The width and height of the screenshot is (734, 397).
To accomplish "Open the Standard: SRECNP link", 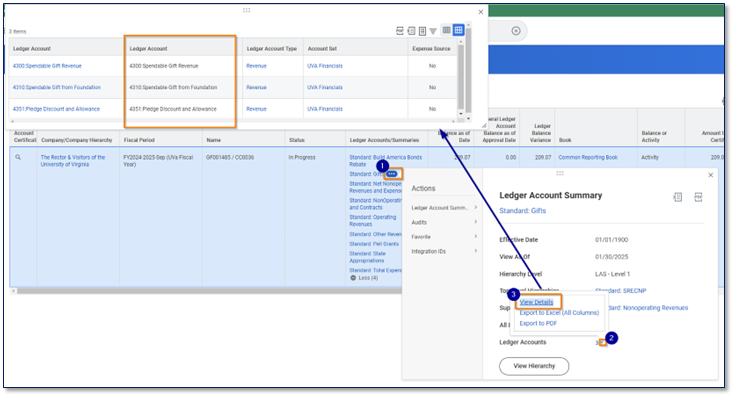I will pos(621,291).
